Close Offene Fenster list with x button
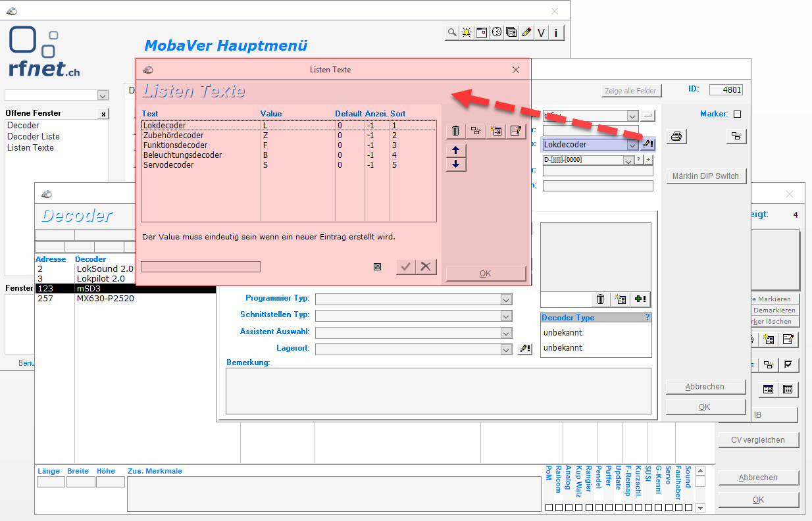This screenshot has height=521, width=812. point(103,114)
